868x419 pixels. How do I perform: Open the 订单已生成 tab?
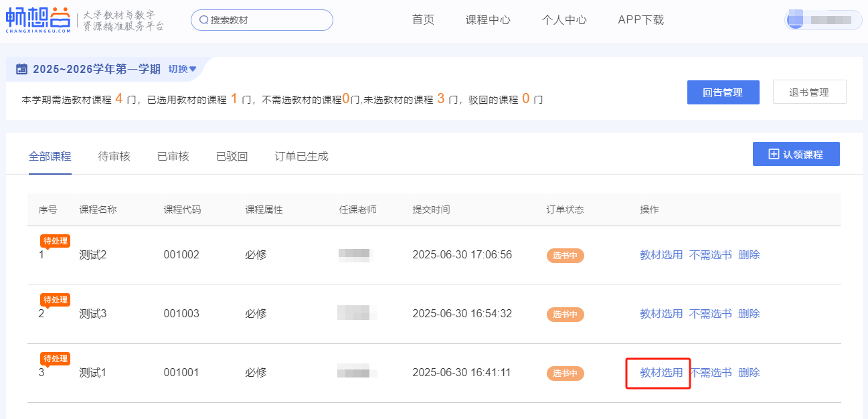coord(301,157)
